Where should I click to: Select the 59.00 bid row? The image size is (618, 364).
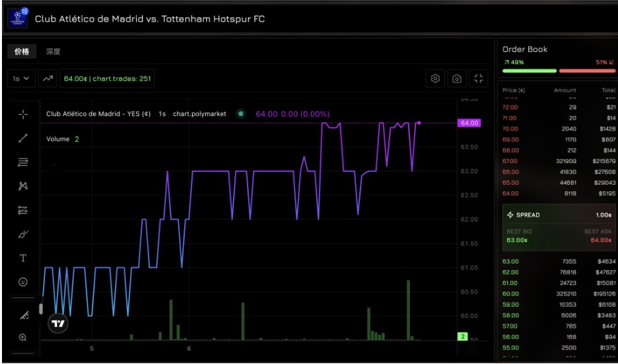(559, 305)
